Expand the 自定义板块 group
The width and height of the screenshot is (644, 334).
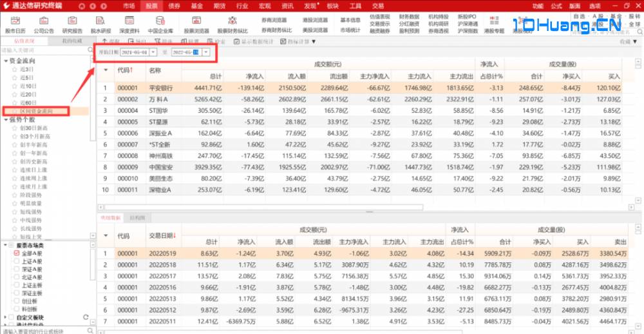tap(5, 317)
